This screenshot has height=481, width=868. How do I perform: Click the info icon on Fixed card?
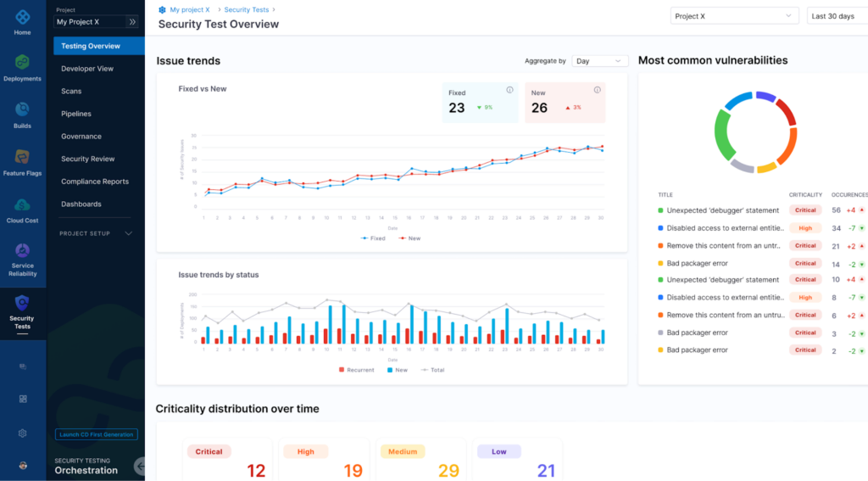coord(509,90)
